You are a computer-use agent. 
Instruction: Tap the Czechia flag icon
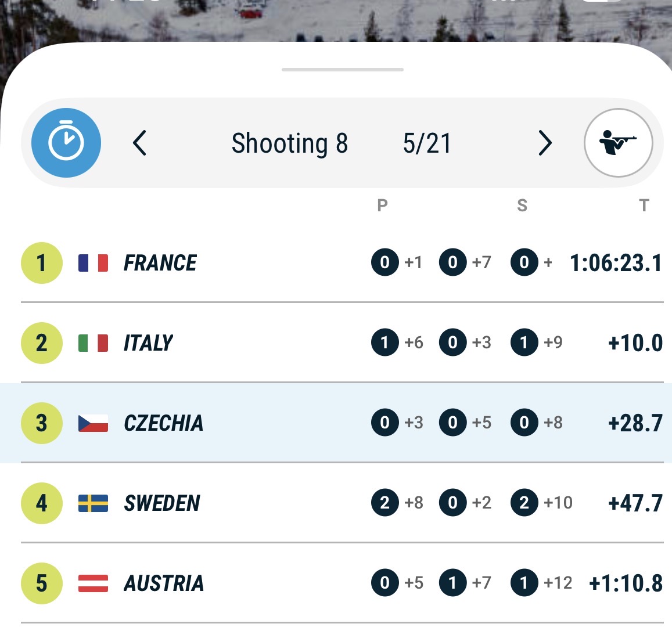click(93, 423)
